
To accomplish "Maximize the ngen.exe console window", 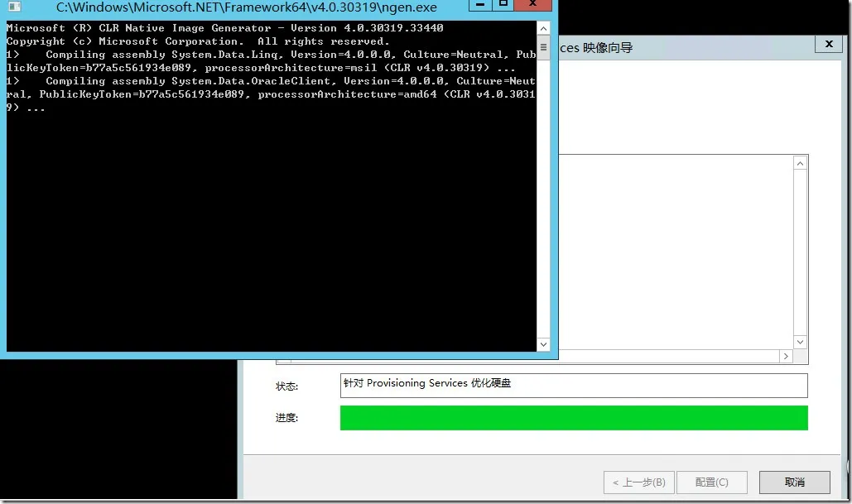I will [503, 7].
